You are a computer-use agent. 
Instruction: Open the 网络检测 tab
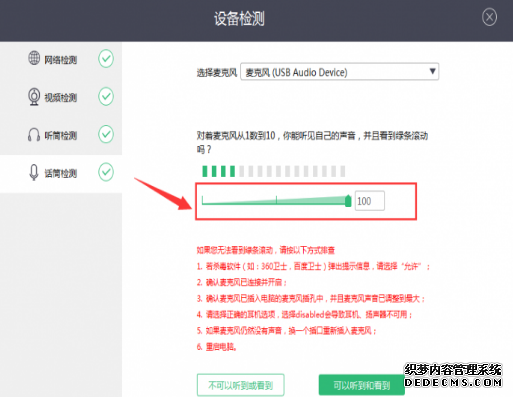coord(61,59)
